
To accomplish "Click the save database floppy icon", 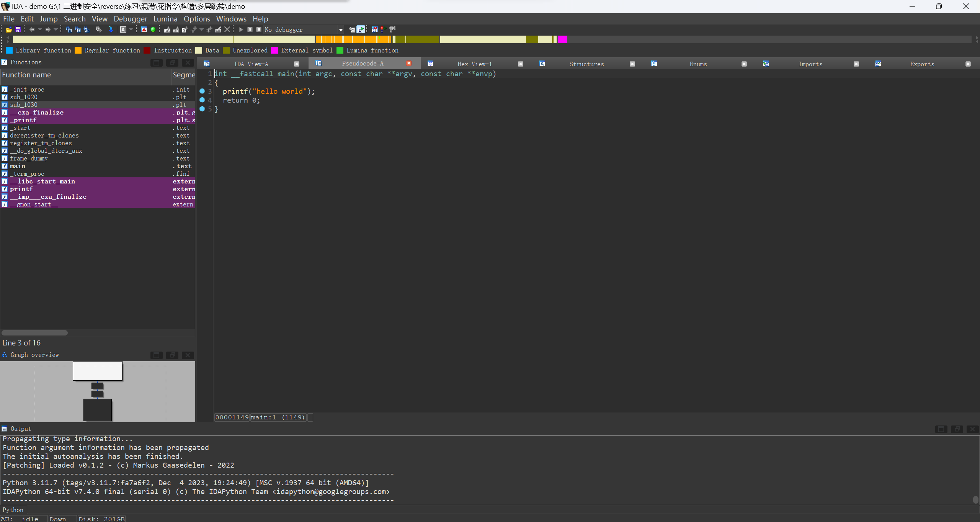I will pos(18,29).
